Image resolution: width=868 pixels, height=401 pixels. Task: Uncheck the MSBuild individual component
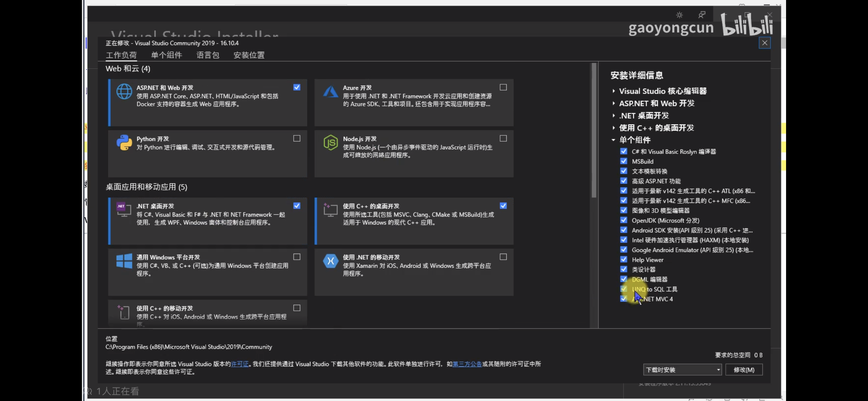coord(624,161)
